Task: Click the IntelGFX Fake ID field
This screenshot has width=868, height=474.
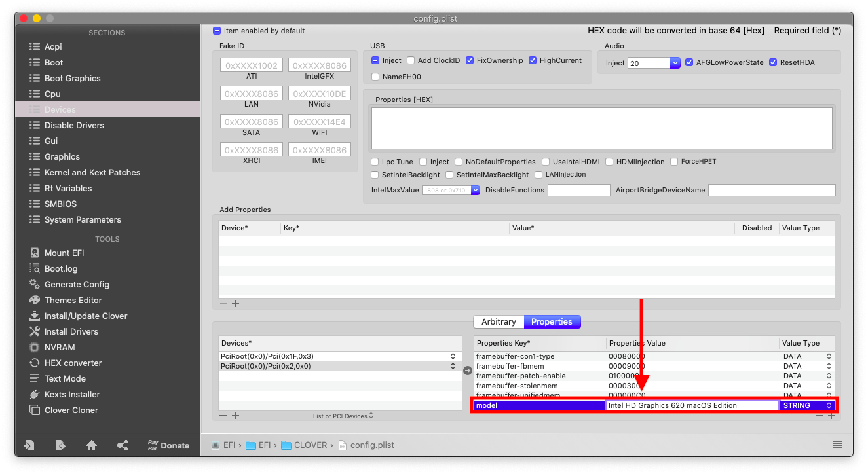Action: 320,65
